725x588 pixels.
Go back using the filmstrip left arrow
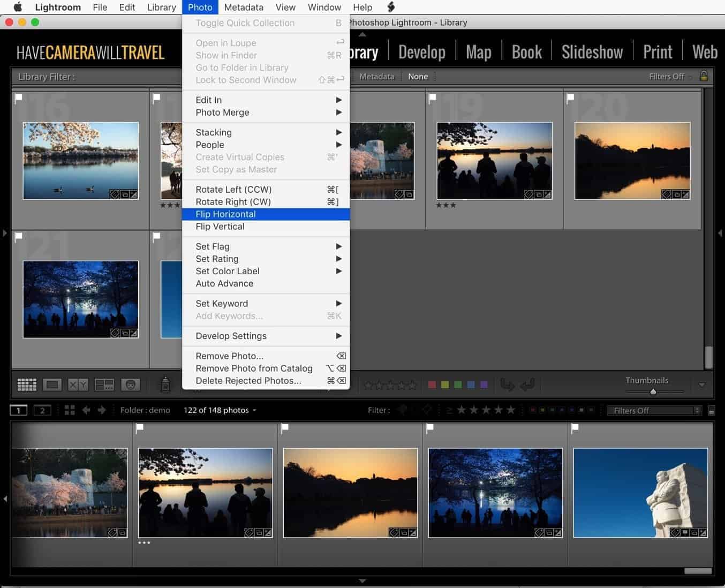click(x=86, y=410)
